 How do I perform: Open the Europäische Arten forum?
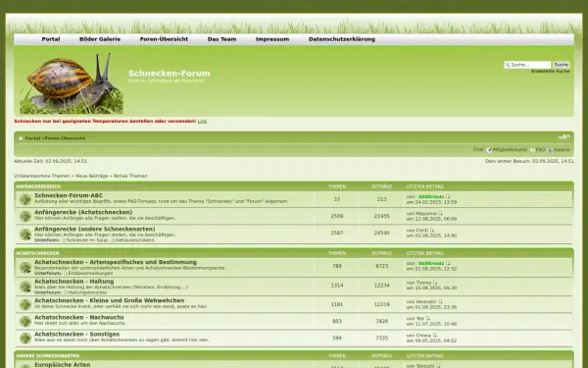point(63,365)
